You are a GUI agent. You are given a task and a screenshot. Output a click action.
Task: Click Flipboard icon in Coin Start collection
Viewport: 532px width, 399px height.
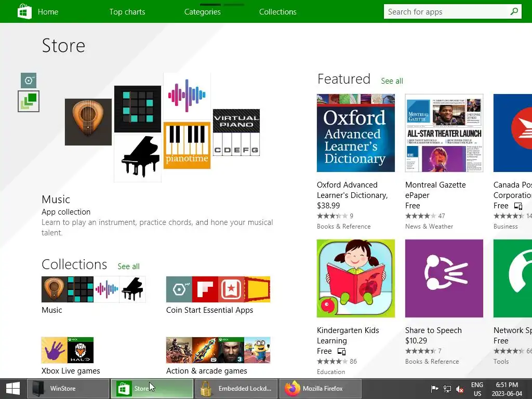[x=205, y=289]
